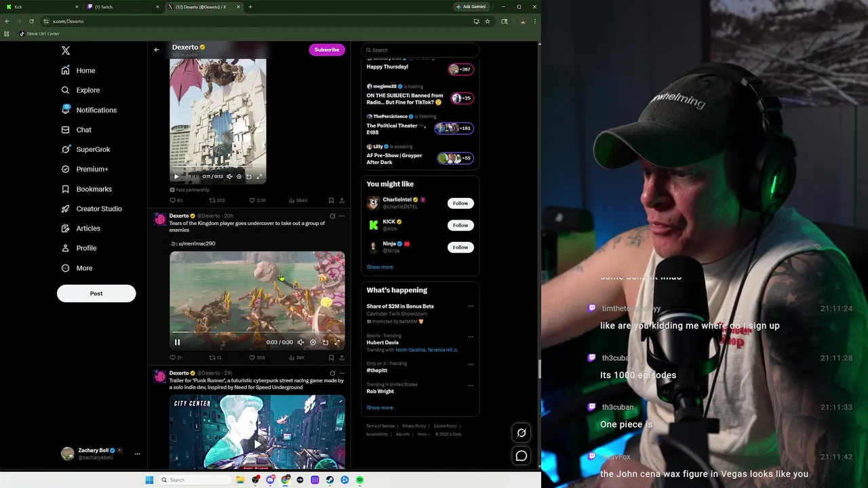Reply to the Tears of the Kingdom post
The height and width of the screenshot is (488, 868).
coord(175,357)
